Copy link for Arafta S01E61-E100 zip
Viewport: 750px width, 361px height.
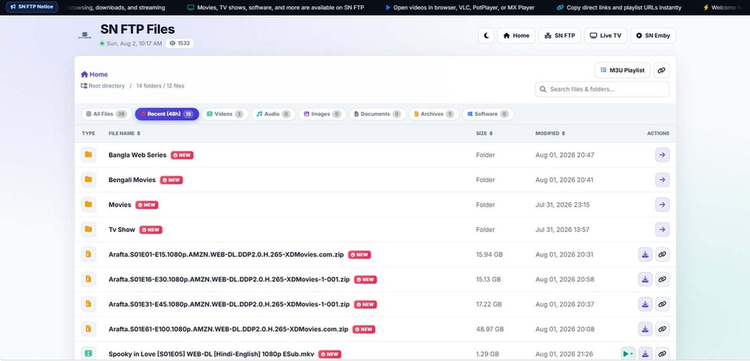pos(662,329)
